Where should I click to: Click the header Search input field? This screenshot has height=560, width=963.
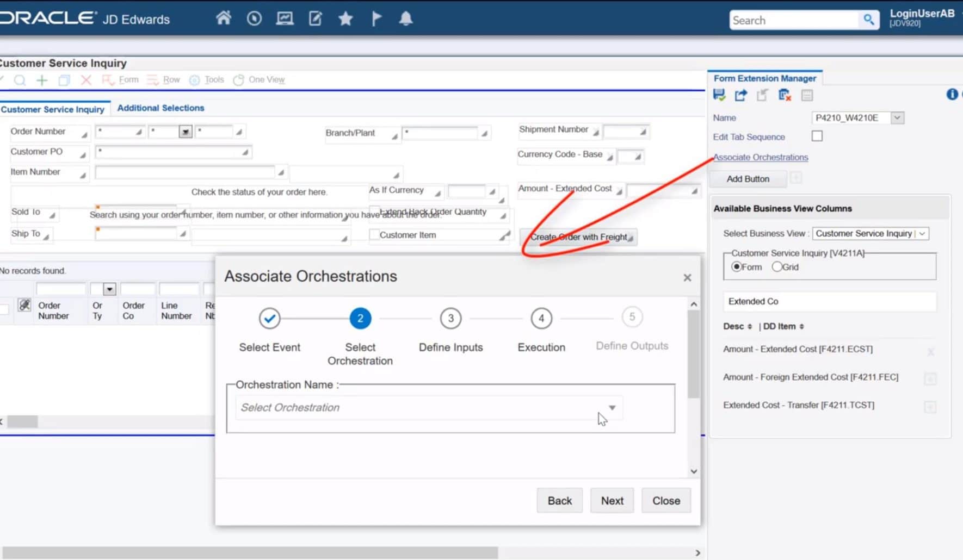click(x=794, y=20)
